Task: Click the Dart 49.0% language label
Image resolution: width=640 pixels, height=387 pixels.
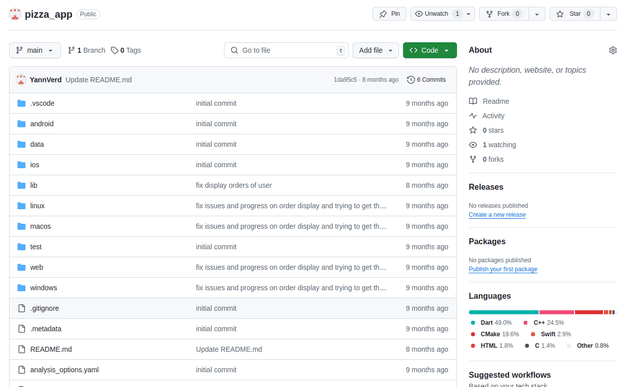Action: click(x=496, y=322)
